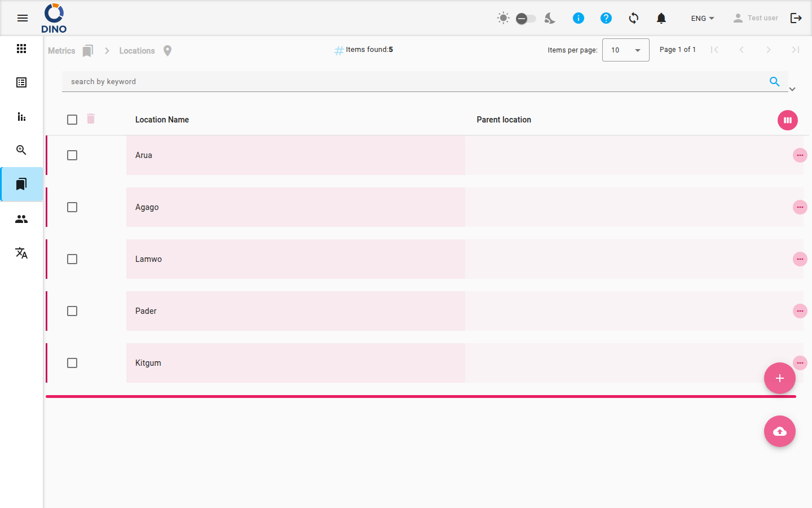Select the Pader location name
The height and width of the screenshot is (508, 812).
pyautogui.click(x=146, y=311)
